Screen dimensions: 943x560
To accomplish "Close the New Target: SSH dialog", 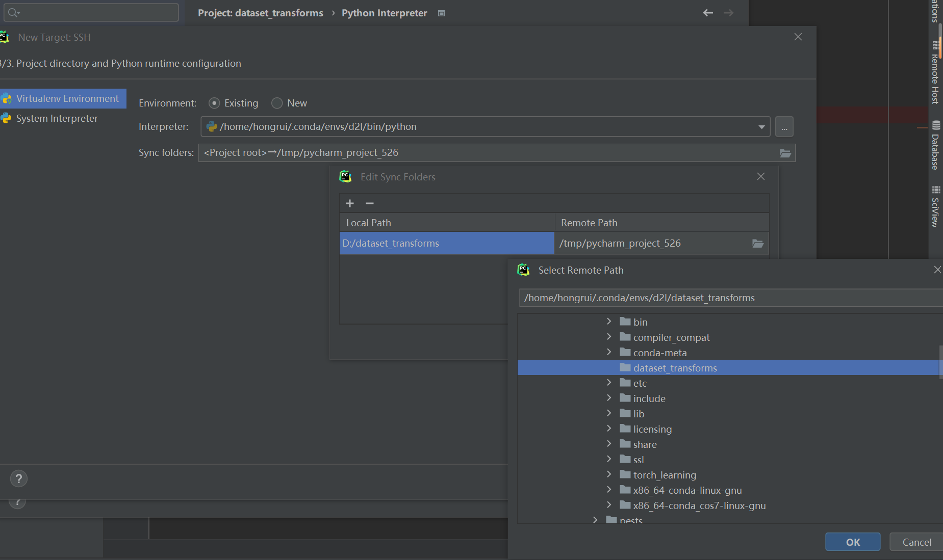I will coord(798,37).
